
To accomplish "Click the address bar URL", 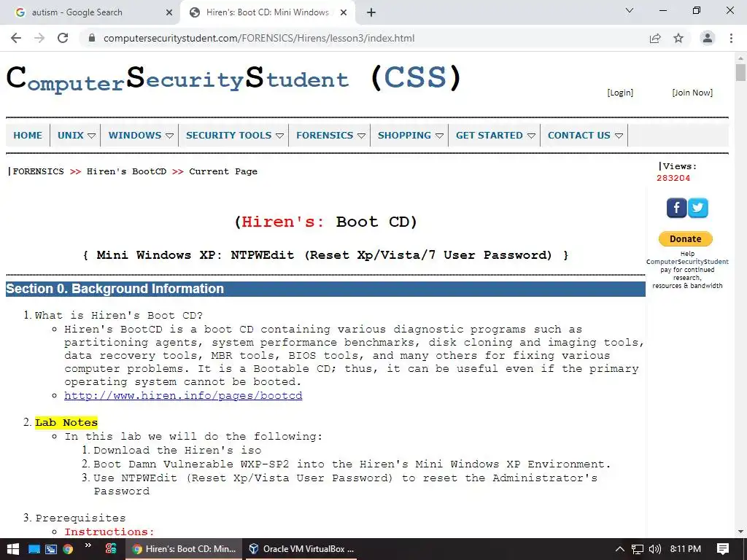I will coord(259,38).
